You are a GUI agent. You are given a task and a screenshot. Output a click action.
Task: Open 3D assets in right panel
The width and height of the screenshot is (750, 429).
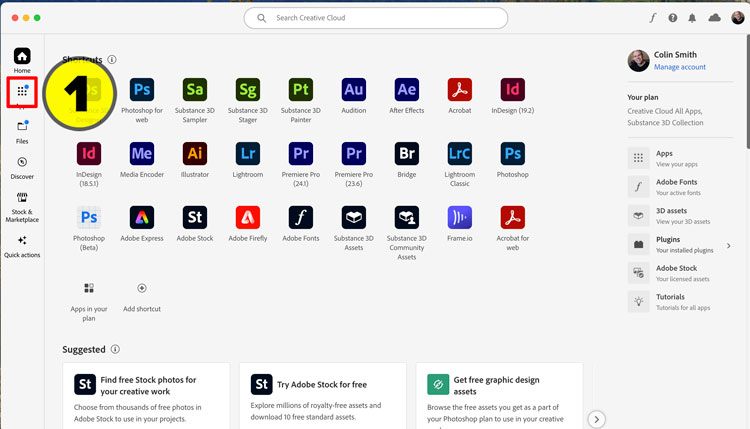point(679,216)
